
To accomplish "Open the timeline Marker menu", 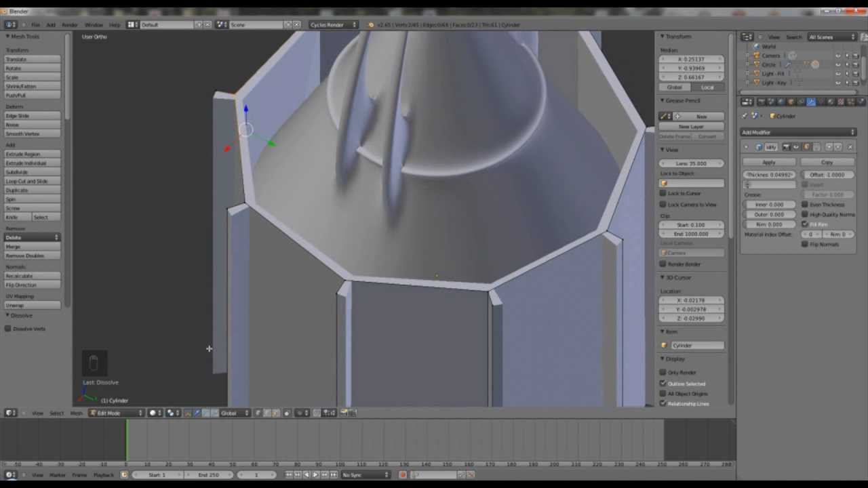I will pos(58,474).
